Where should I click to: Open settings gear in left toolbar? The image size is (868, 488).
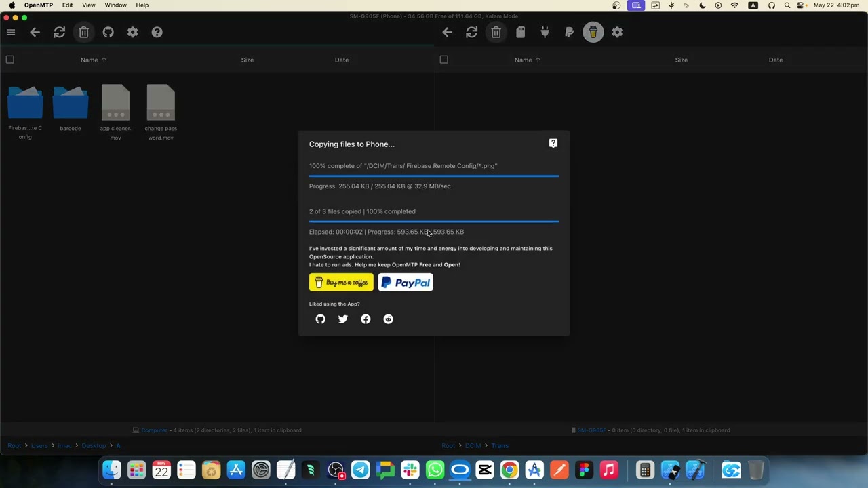(133, 32)
